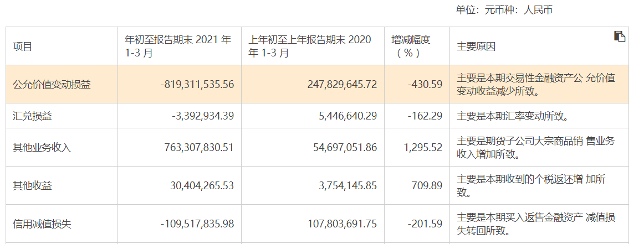Select the 其他收益 row label
This screenshot has width=644, height=244.
click(32, 186)
